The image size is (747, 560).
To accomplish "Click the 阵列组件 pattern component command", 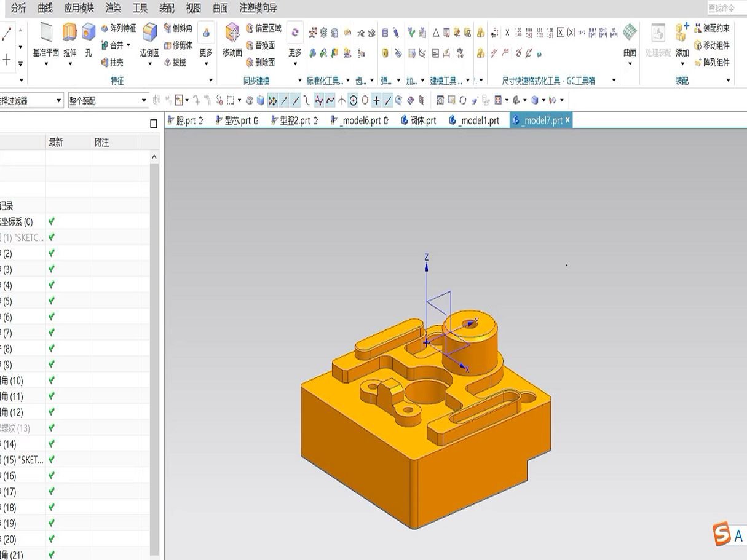I will [x=712, y=63].
